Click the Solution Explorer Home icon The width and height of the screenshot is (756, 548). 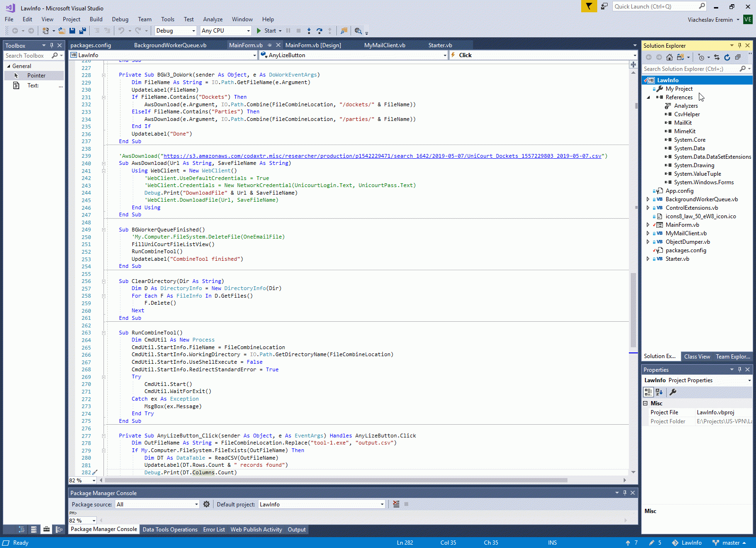669,57
